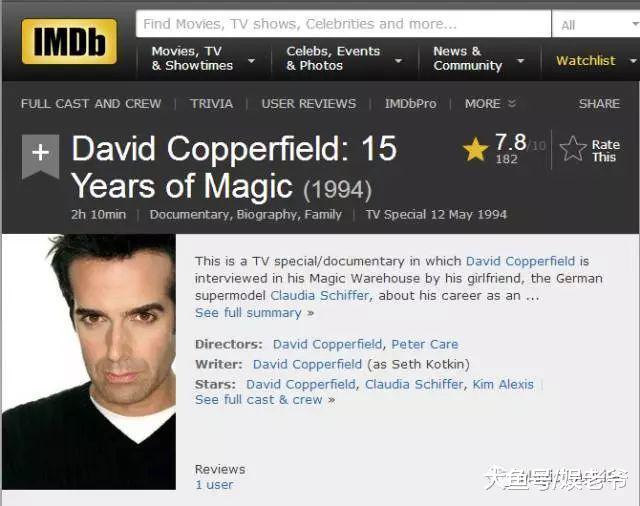Click the outlined Rate This star
Viewport: 640px width, 506px height.
pos(573,149)
